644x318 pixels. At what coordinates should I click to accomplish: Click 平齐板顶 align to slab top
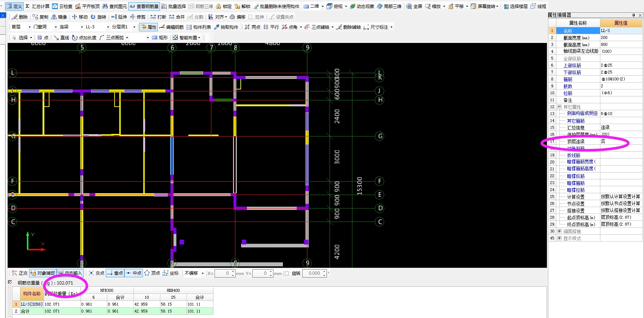88,6
